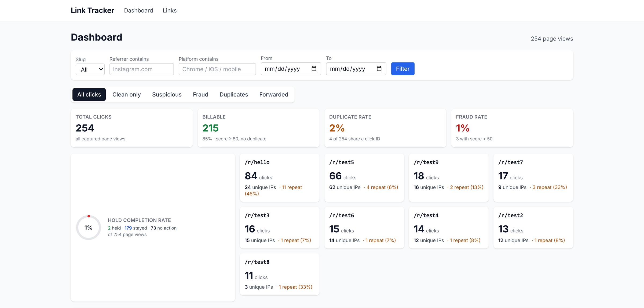This screenshot has height=308, width=644.
Task: Open the Duplicates tab
Action: click(x=234, y=95)
